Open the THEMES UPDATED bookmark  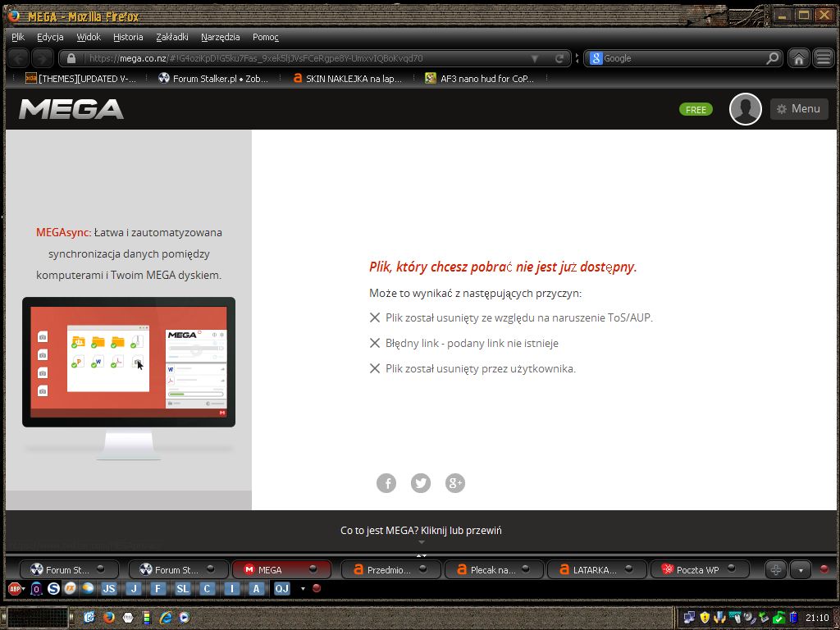[81, 79]
